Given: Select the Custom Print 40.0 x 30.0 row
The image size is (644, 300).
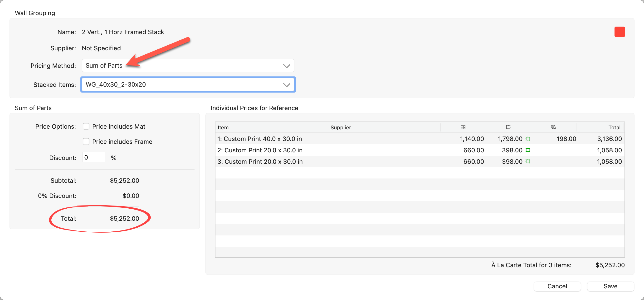Looking at the screenshot, I should (259, 139).
